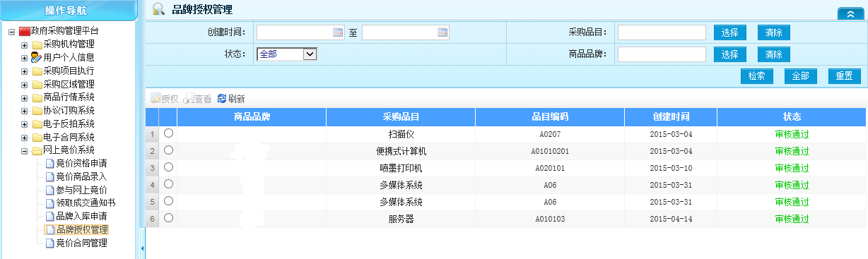The width and height of the screenshot is (868, 259).
Task: Click the 授权 toolbar icon
Action: click(x=156, y=99)
